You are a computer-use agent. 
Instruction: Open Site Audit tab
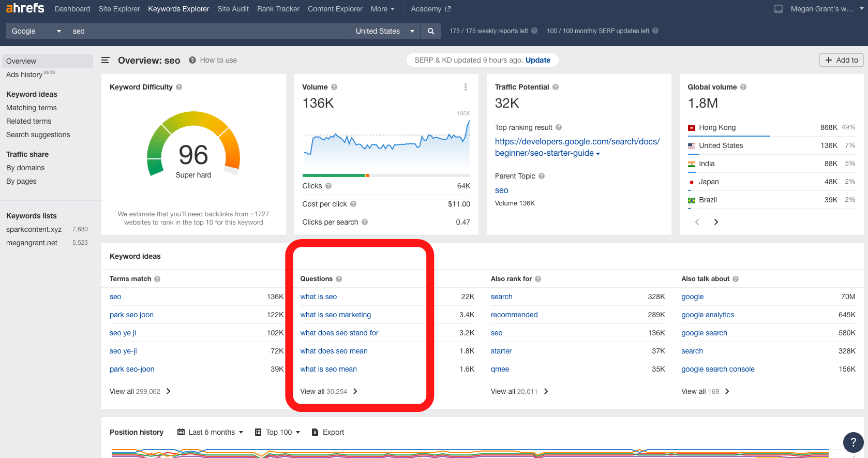pos(233,9)
